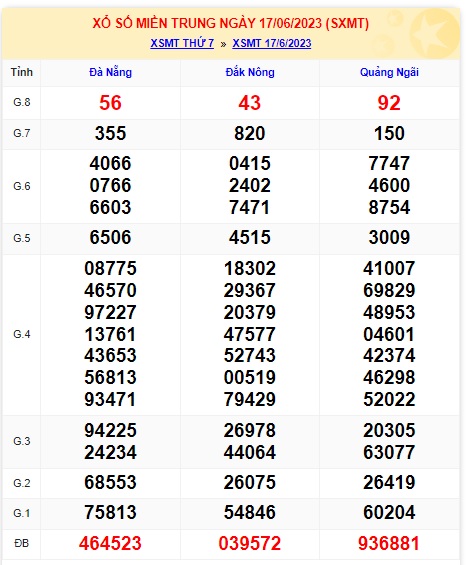This screenshot has height=565, width=466.
Task: Select Đắk Nông G.8 result 43
Action: click(x=249, y=103)
